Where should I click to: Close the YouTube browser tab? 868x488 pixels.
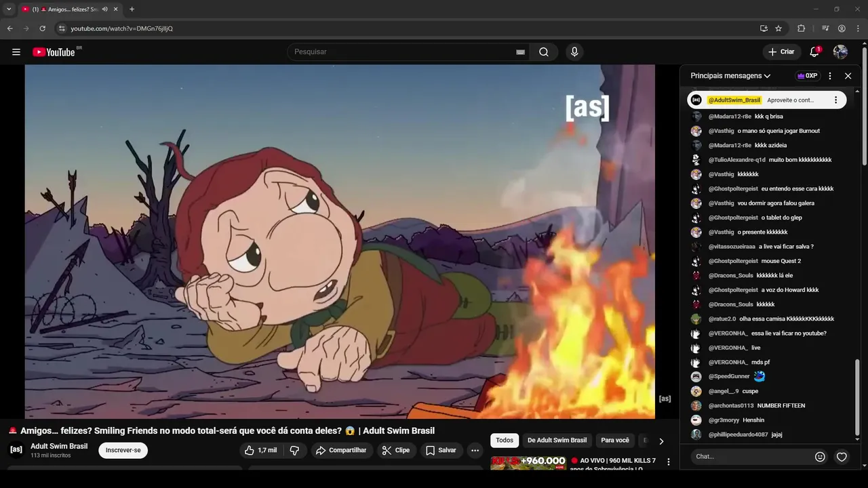pos(116,9)
